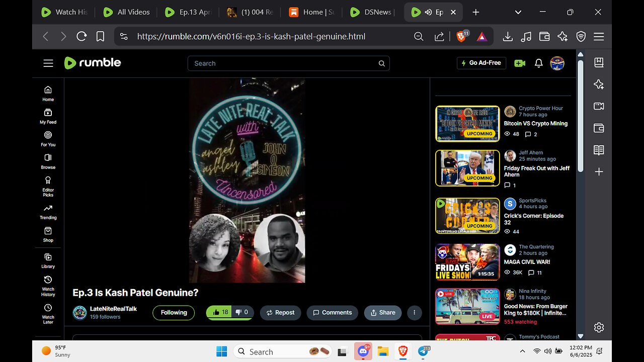Click the Rumble search field
Viewport: 644px width, 362px height.
pyautogui.click(x=288, y=63)
